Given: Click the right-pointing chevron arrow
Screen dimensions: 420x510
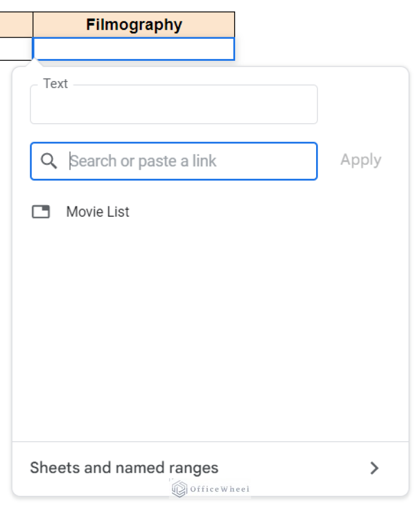Looking at the screenshot, I should (375, 468).
